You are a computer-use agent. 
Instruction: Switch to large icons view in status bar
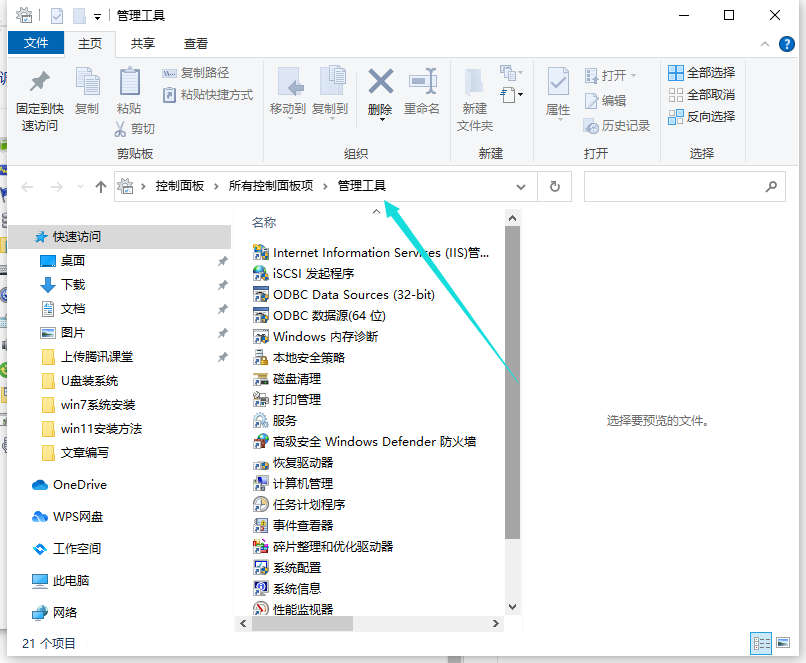point(783,643)
